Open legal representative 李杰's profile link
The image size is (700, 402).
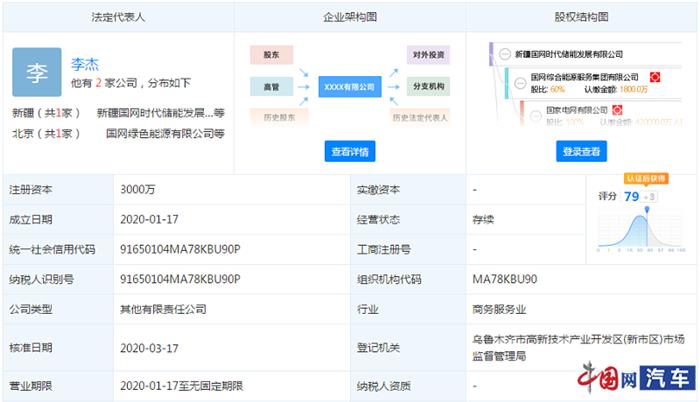pos(83,63)
